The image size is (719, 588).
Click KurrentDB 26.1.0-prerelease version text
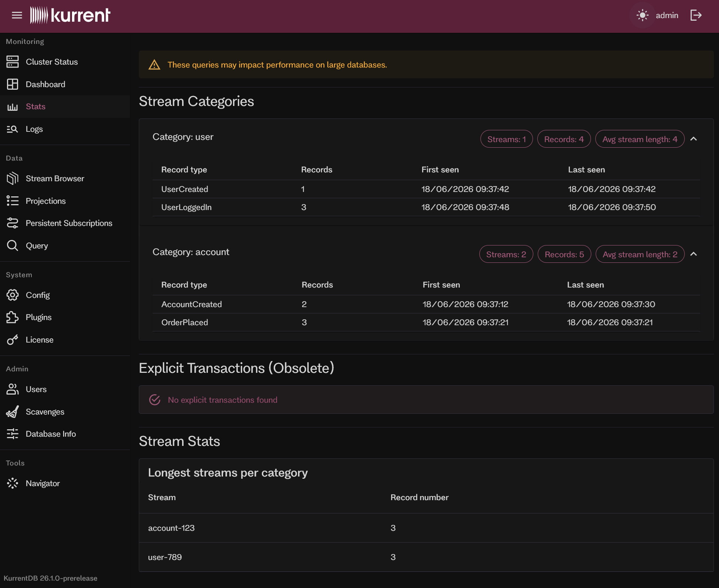click(x=51, y=578)
